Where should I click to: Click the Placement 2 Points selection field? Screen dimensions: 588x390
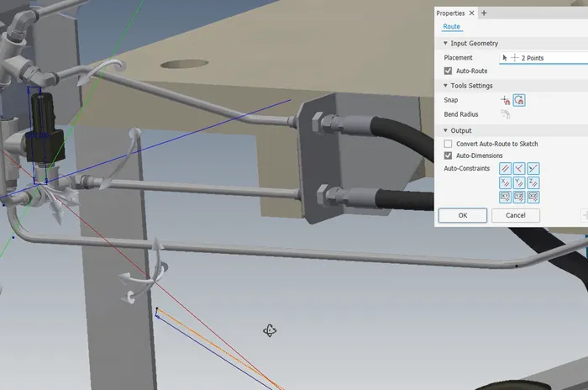(542, 58)
